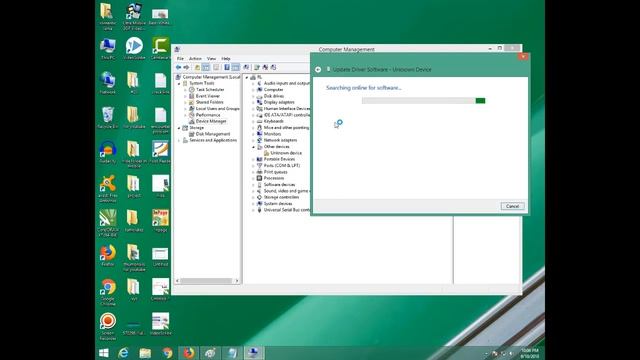Open Screen Recorder desktop shortcut

tap(108, 326)
